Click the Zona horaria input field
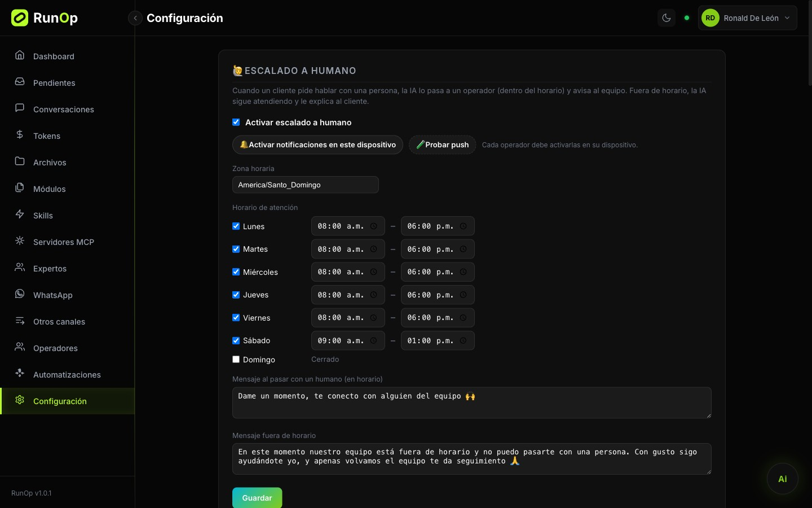Viewport: 812px width, 508px height. 306,185
